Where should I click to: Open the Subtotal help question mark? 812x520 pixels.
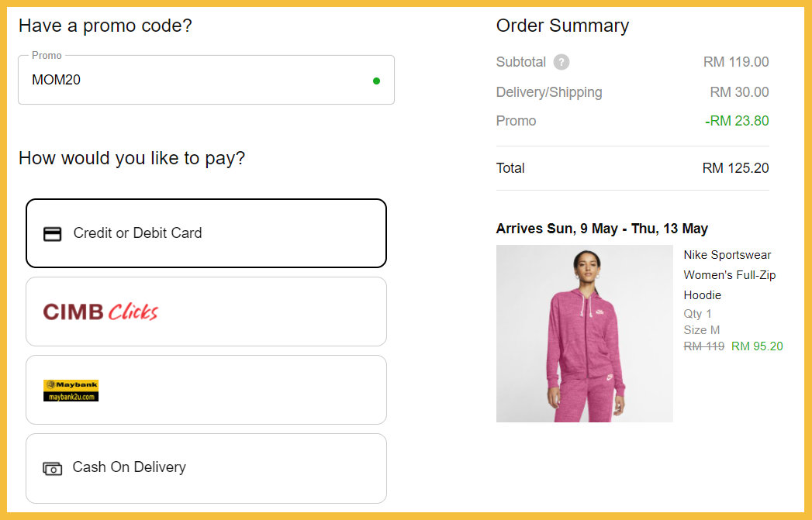(561, 63)
